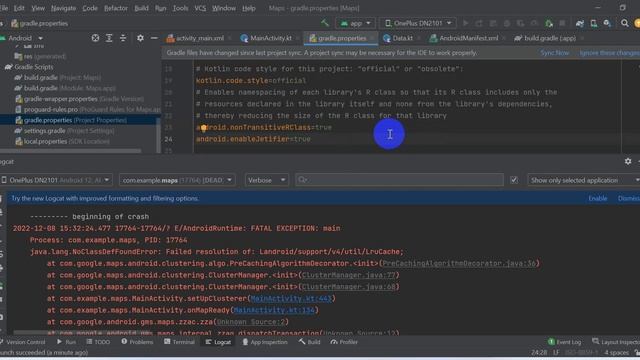Open the Terminal tool window
The image size is (640, 360).
coord(179,342)
